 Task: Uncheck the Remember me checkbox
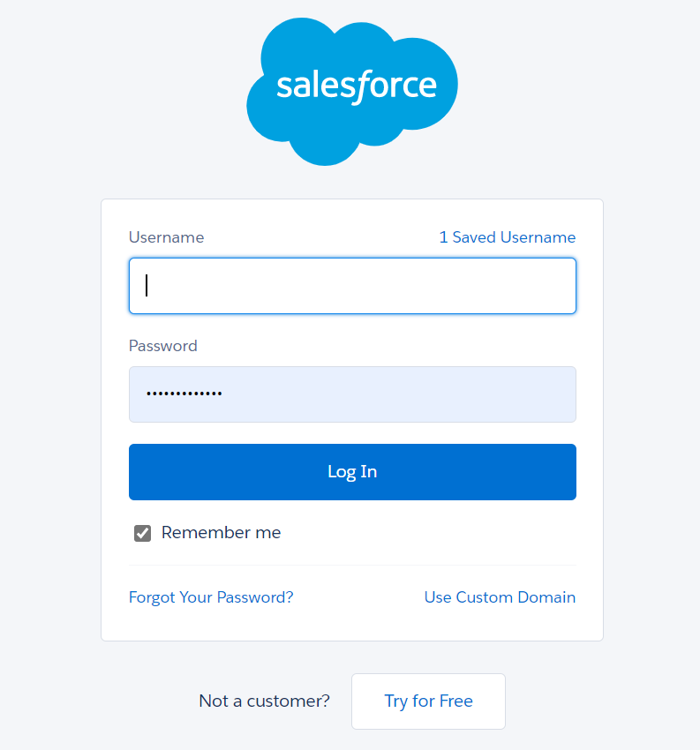[142, 533]
